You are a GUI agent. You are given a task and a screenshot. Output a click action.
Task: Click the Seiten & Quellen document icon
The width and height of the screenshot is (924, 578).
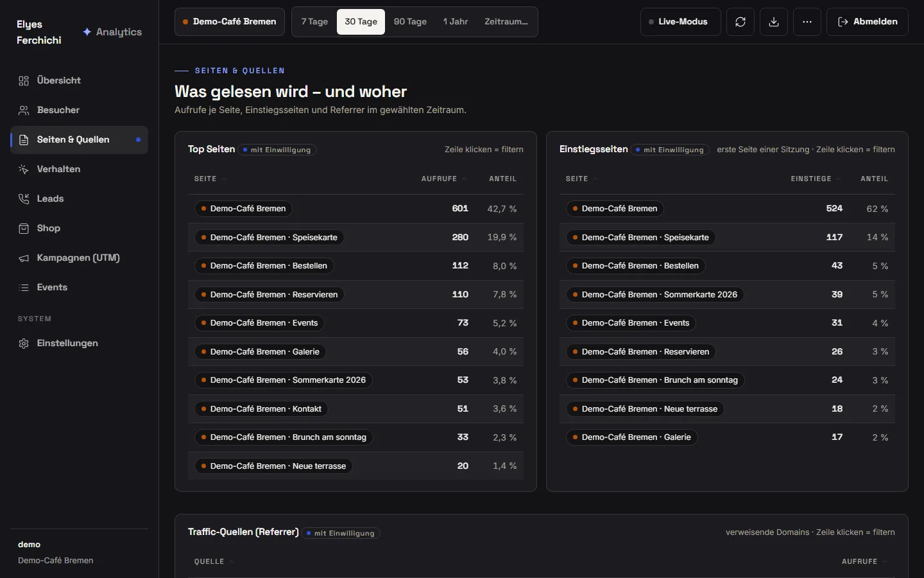[x=24, y=140]
